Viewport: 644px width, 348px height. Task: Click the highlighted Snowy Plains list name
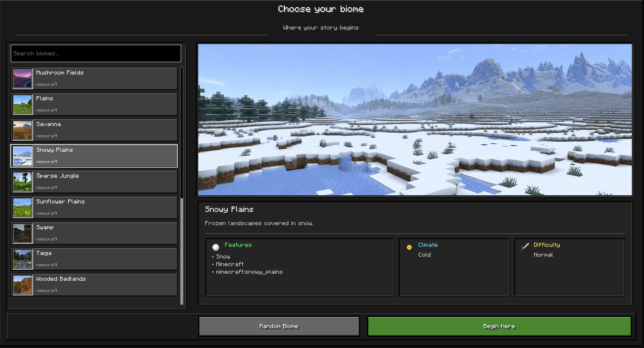coord(54,150)
